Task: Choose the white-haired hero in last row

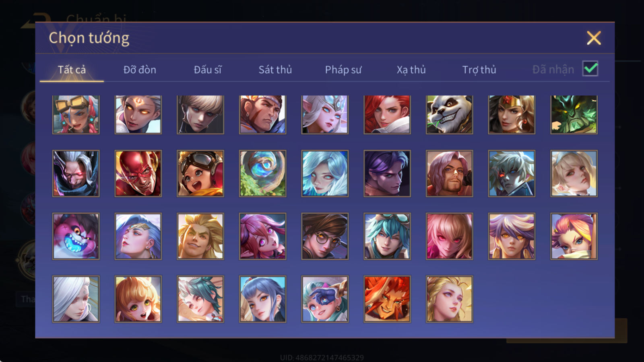Action: [76, 299]
